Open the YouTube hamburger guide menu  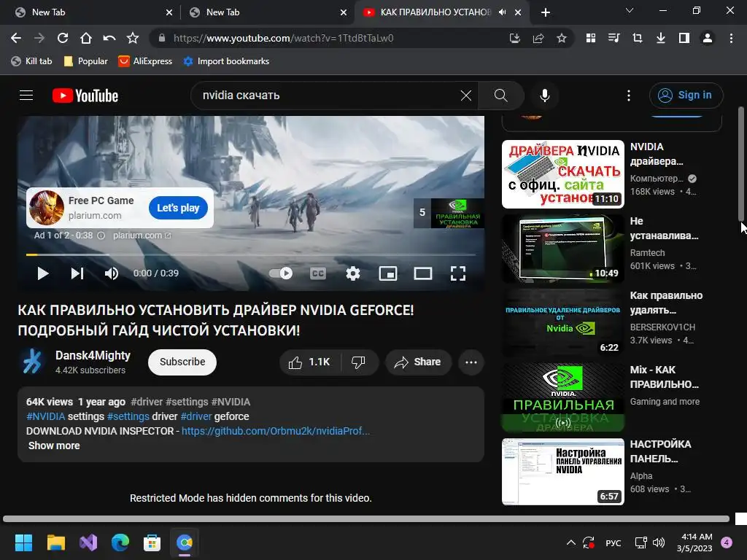26,96
